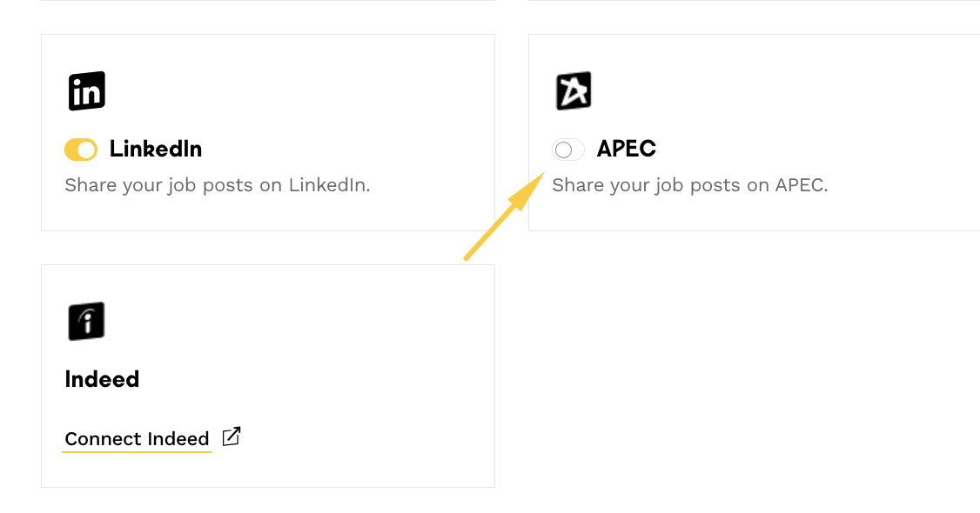This screenshot has height=513, width=980.
Task: Click the LinkedIn logo icon
Action: [87, 91]
